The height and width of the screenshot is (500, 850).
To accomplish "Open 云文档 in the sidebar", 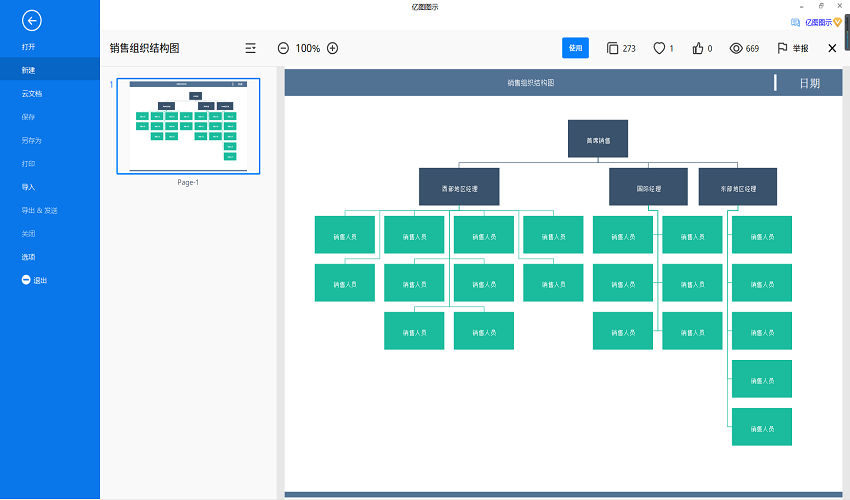I will (x=32, y=93).
